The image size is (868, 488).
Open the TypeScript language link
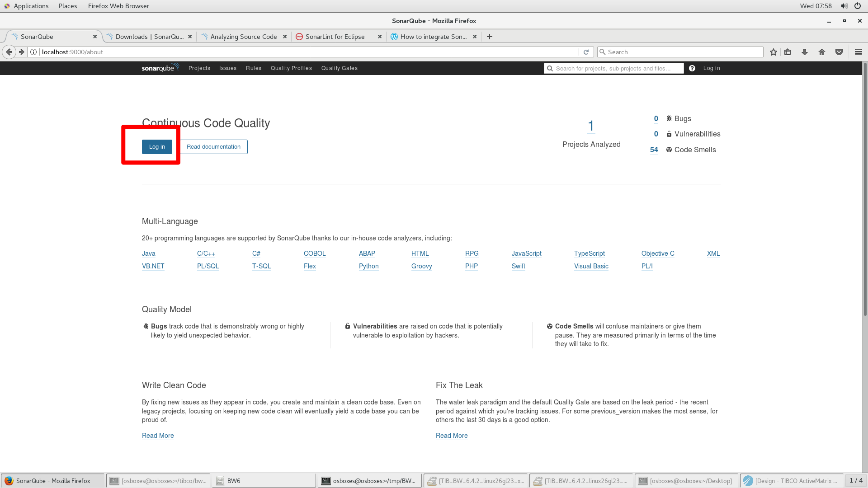(x=590, y=253)
